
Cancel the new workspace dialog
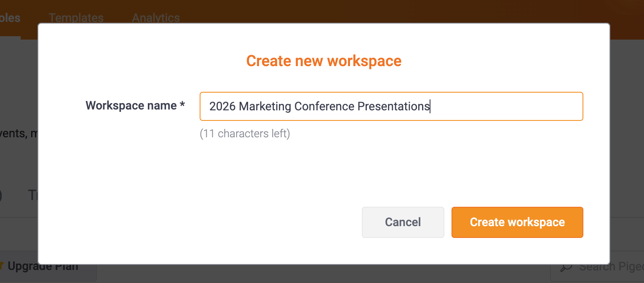(x=403, y=222)
